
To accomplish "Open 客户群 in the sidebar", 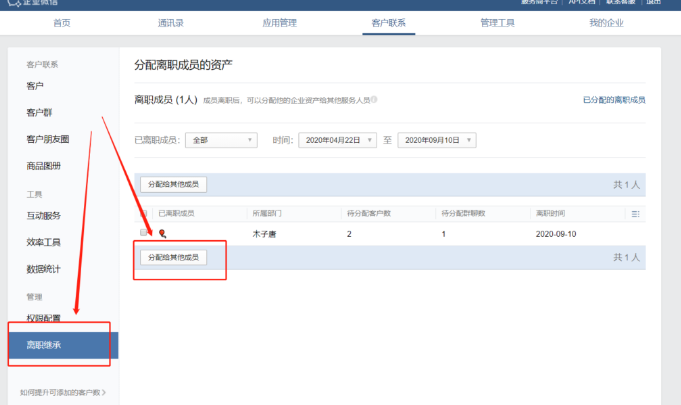I will (x=39, y=113).
